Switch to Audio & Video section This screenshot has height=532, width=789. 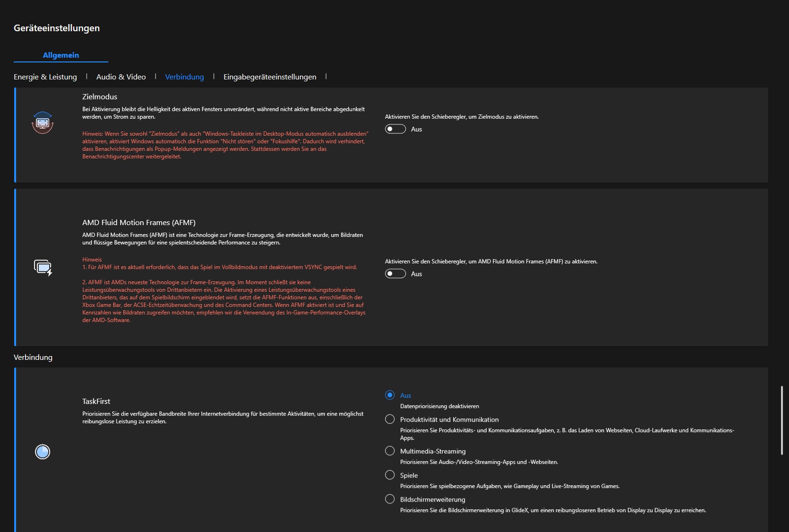[121, 77]
